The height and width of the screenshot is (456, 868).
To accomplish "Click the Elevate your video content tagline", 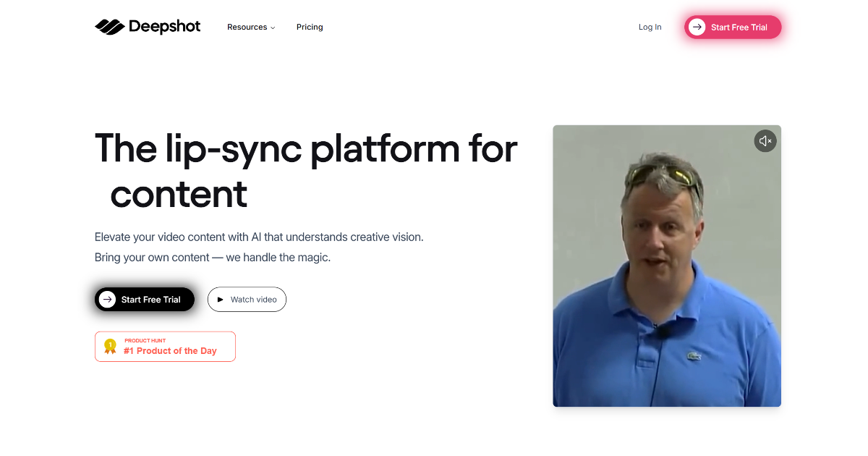I will [x=259, y=237].
